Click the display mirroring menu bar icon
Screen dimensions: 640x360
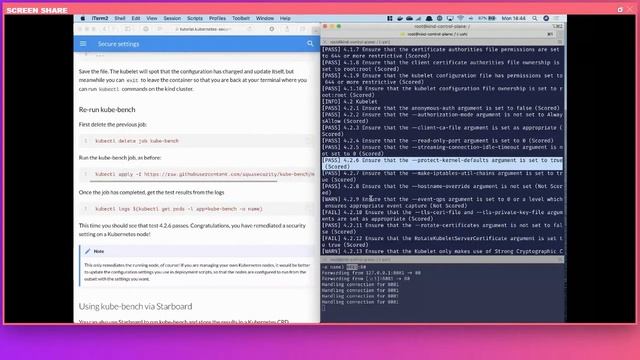450,18
